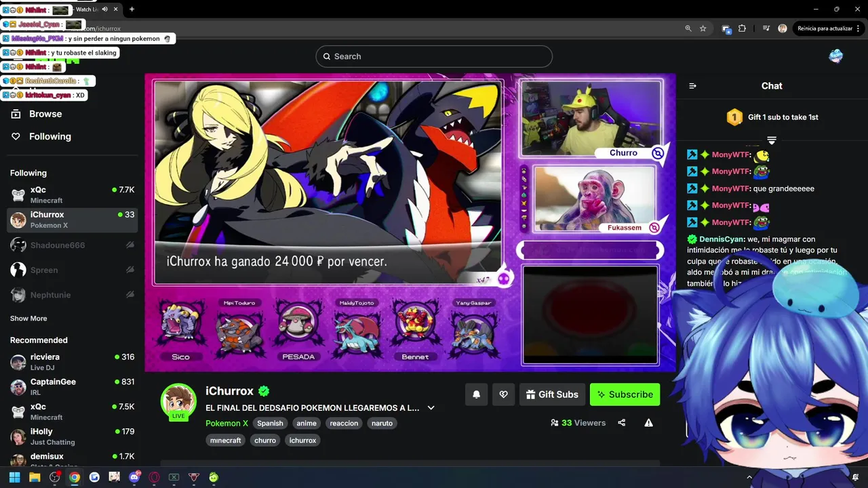The height and width of the screenshot is (488, 868).
Task: Share the iChurrox stream
Action: (622, 423)
